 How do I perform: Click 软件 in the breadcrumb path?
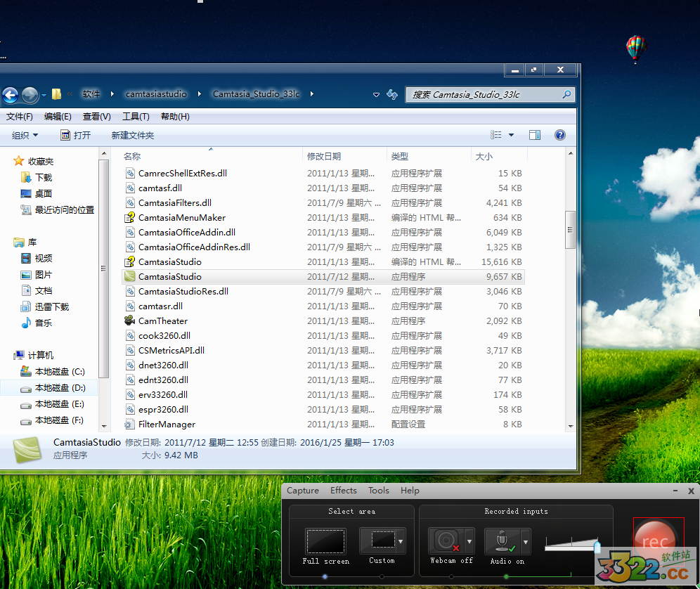(91, 93)
